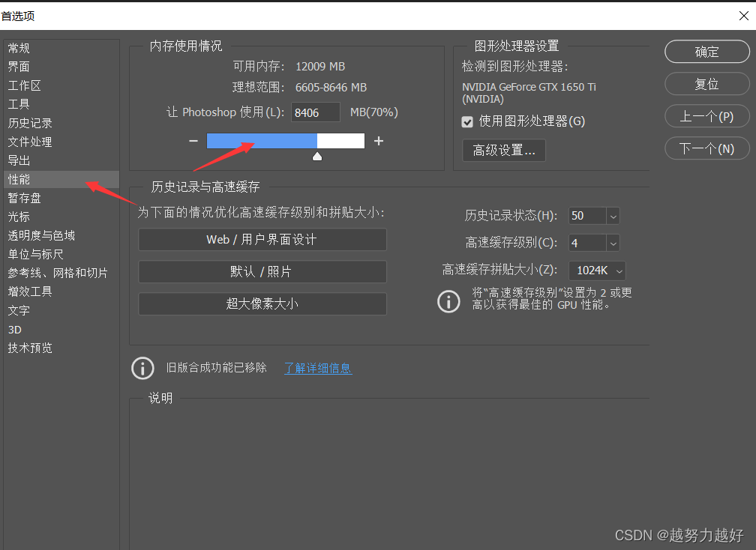Viewport: 756px width, 550px height.
Task: Click the 12009 MB available memory value
Action: [x=320, y=67]
